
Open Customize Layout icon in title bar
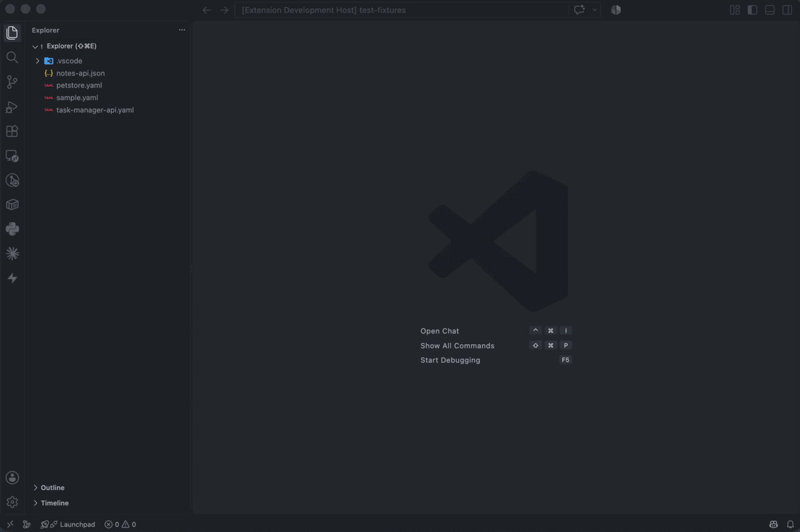735,10
